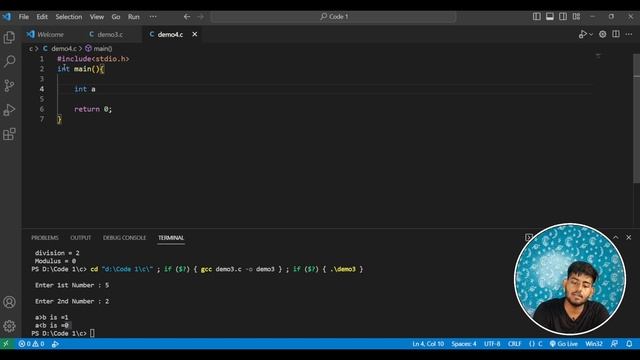The height and width of the screenshot is (360, 640).
Task: Switch to the DEBUG CONSOLE panel tab
Action: point(124,238)
